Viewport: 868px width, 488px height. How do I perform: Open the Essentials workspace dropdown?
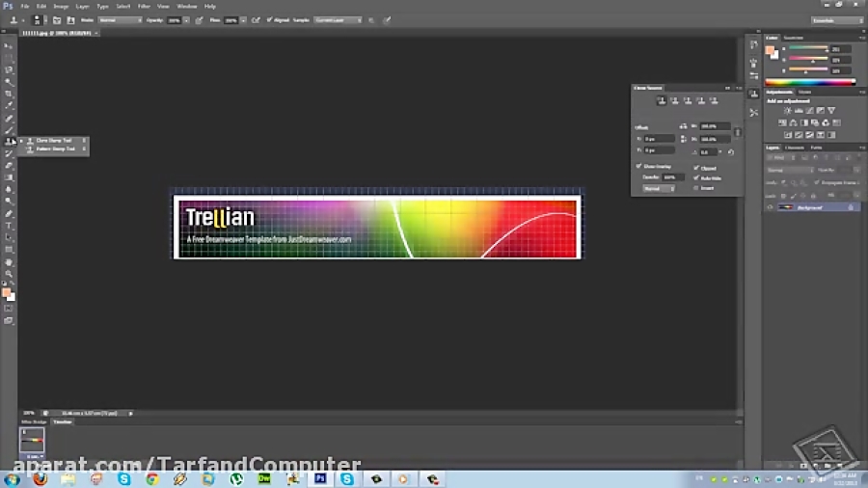(x=837, y=20)
